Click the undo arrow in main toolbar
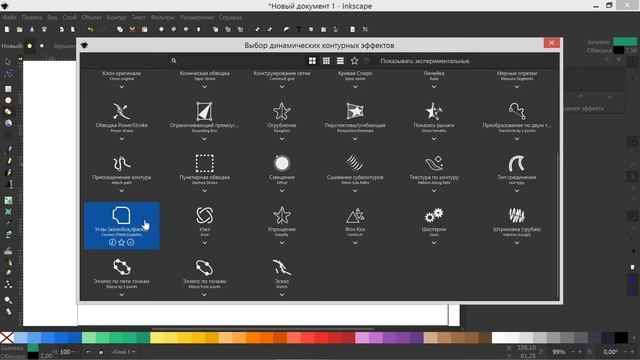This screenshot has width=640, height=360. coord(90,29)
